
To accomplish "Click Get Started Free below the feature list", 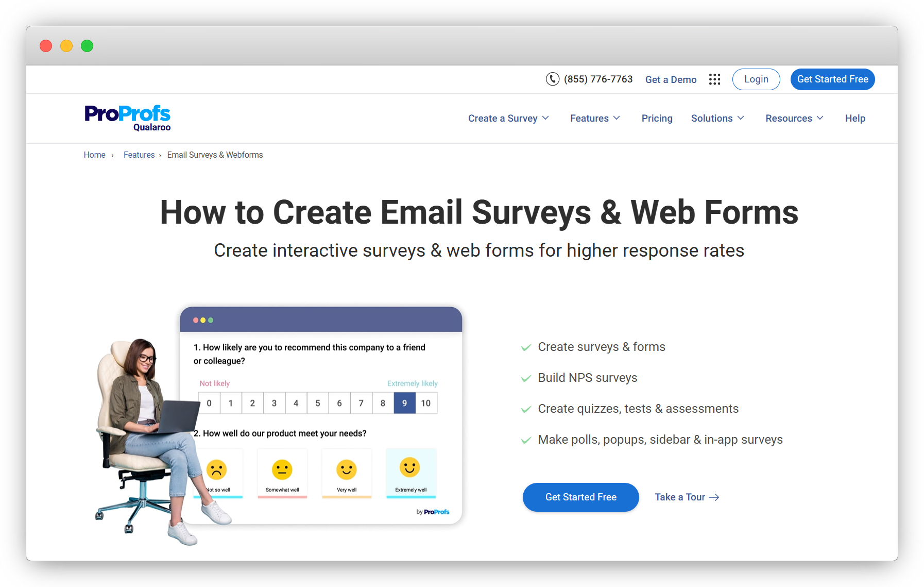I will pyautogui.click(x=580, y=497).
